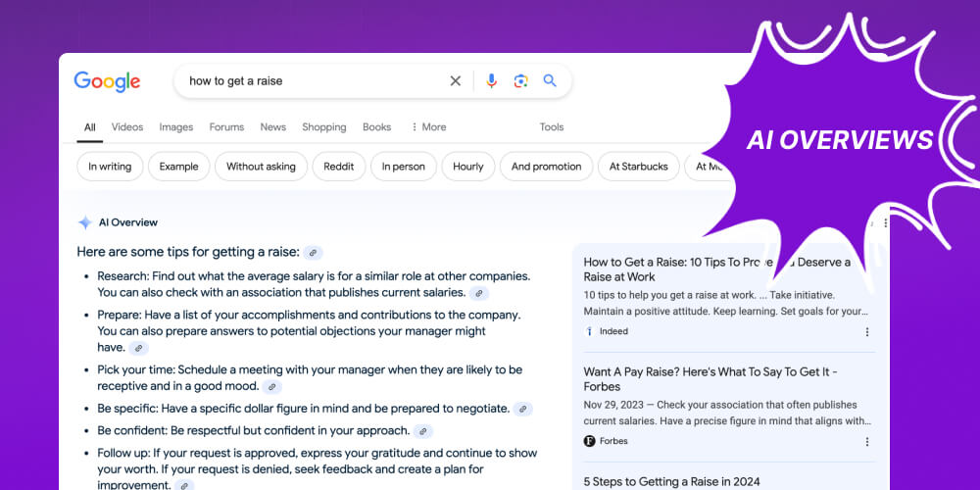Open Google Lens image search icon
The width and height of the screenshot is (980, 490).
click(520, 80)
